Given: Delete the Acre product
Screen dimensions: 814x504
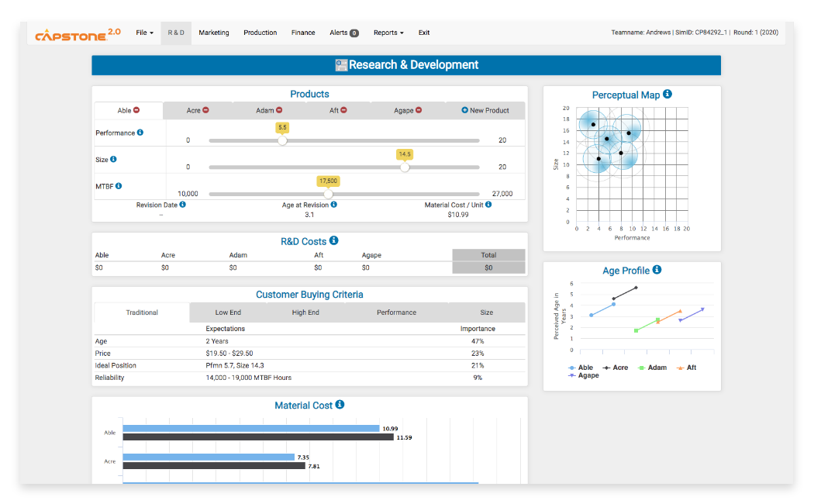Looking at the screenshot, I should point(206,110).
